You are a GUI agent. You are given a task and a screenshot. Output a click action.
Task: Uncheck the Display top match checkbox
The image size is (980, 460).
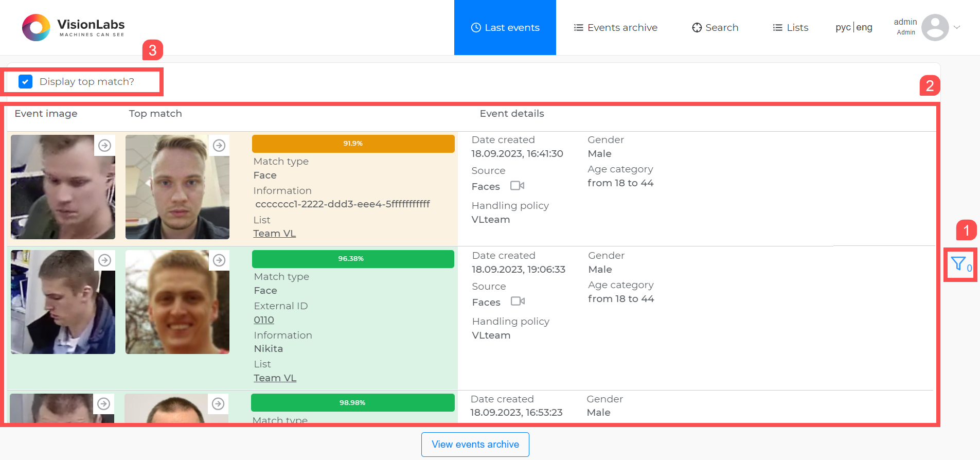[x=25, y=82]
